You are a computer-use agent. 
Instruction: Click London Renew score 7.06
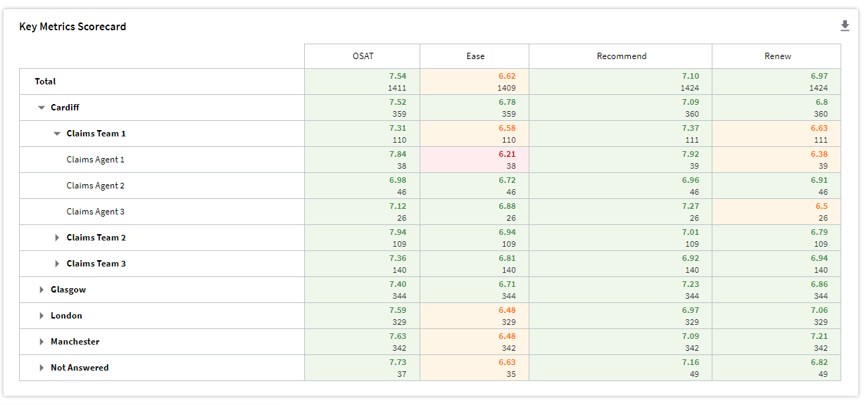pos(819,310)
